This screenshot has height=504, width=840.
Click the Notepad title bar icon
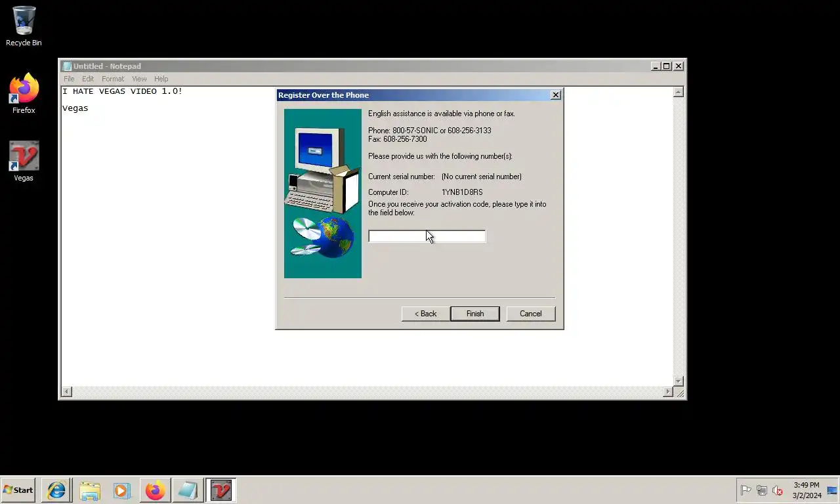point(66,66)
